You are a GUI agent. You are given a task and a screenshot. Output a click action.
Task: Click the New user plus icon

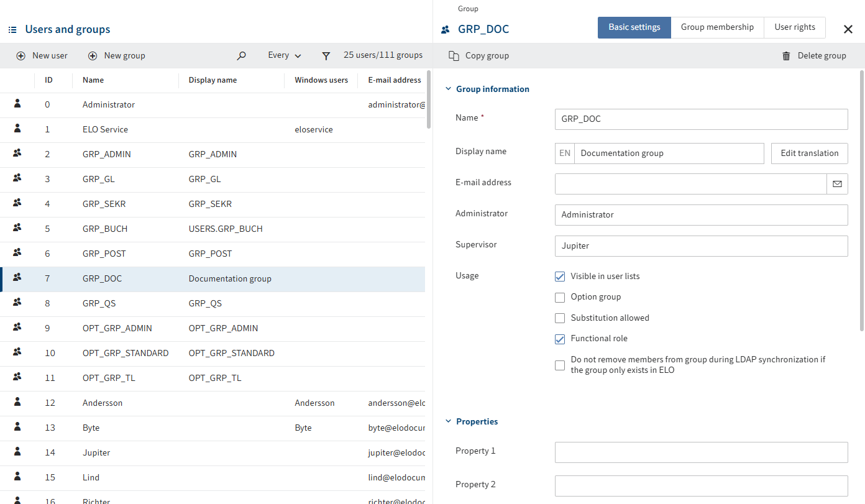21,56
